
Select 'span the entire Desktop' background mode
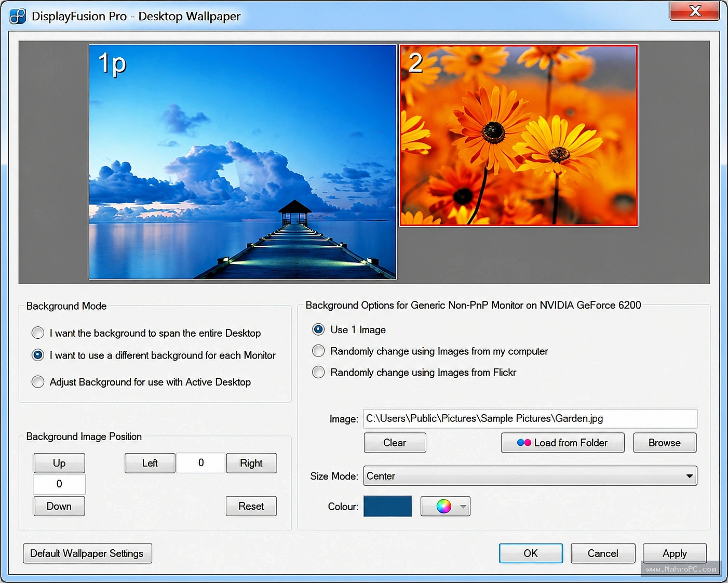point(146,333)
